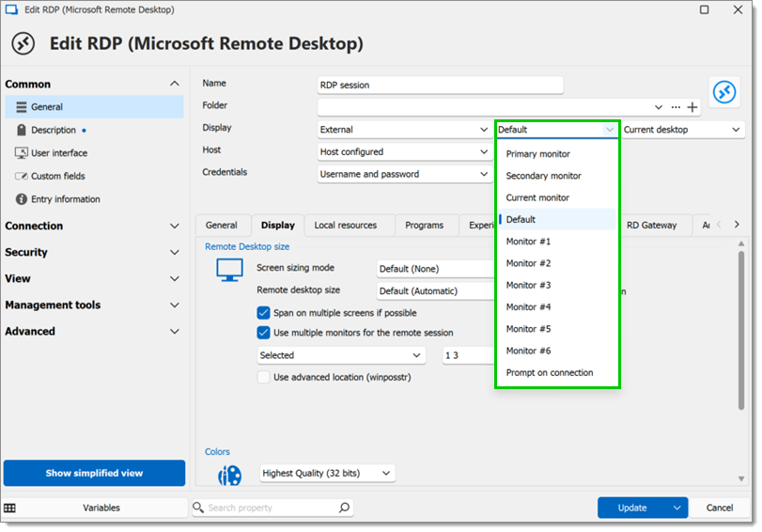Select Monitor #5 option
Screen dimensions: 762x532
point(557,329)
